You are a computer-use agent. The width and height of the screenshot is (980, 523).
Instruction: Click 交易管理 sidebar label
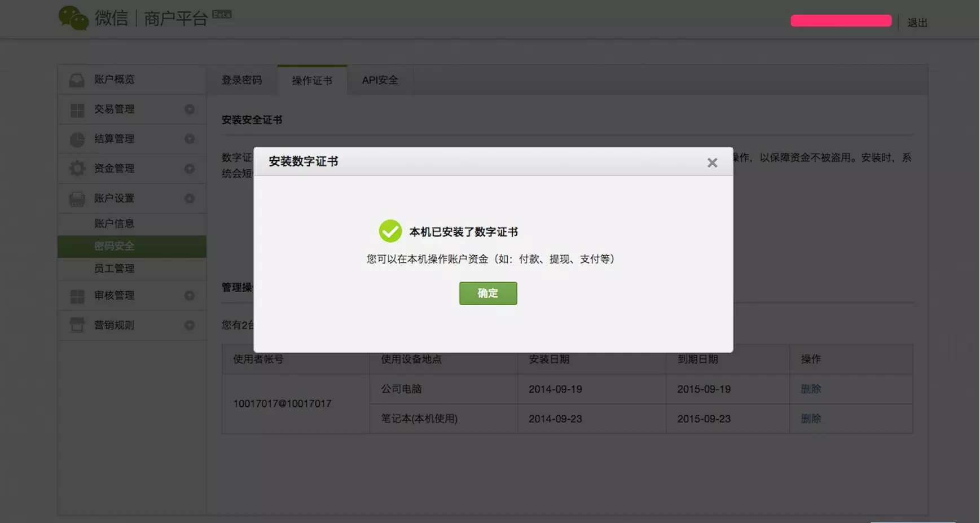click(114, 109)
